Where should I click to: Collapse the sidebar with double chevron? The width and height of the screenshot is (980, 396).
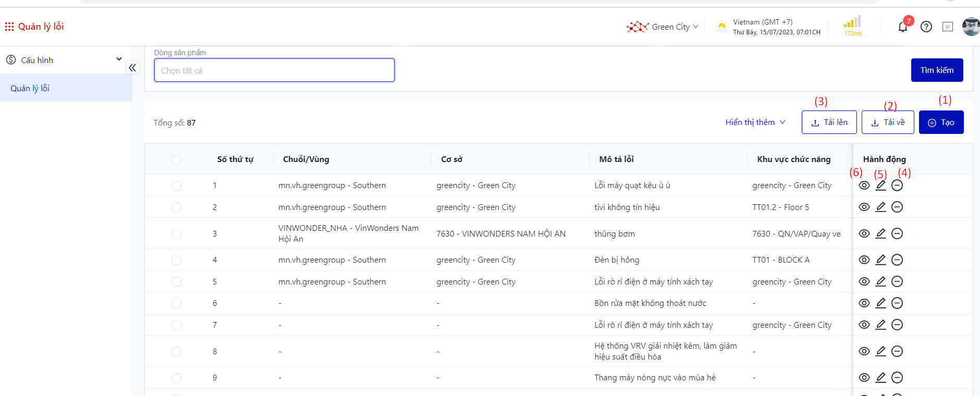(132, 68)
